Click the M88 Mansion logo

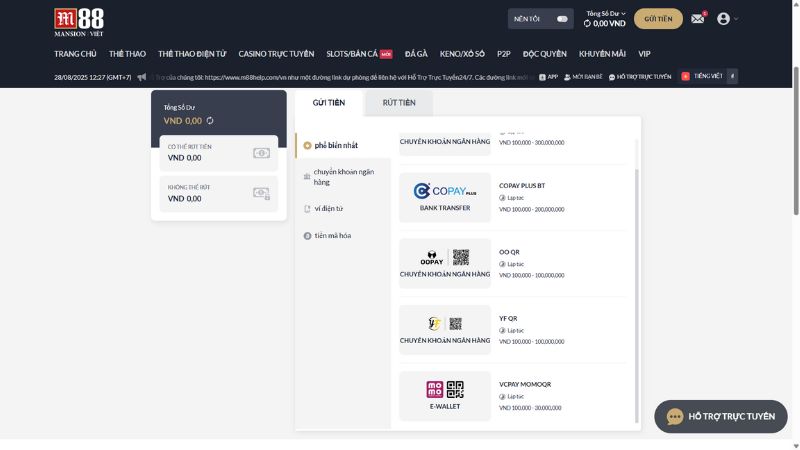tap(78, 20)
